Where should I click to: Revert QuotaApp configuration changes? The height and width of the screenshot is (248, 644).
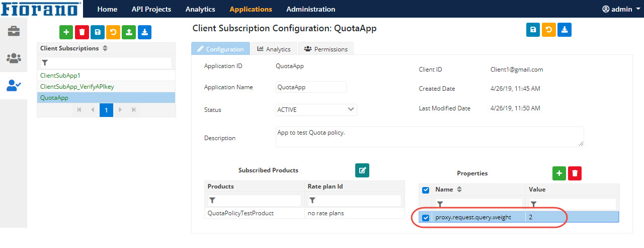[x=549, y=30]
